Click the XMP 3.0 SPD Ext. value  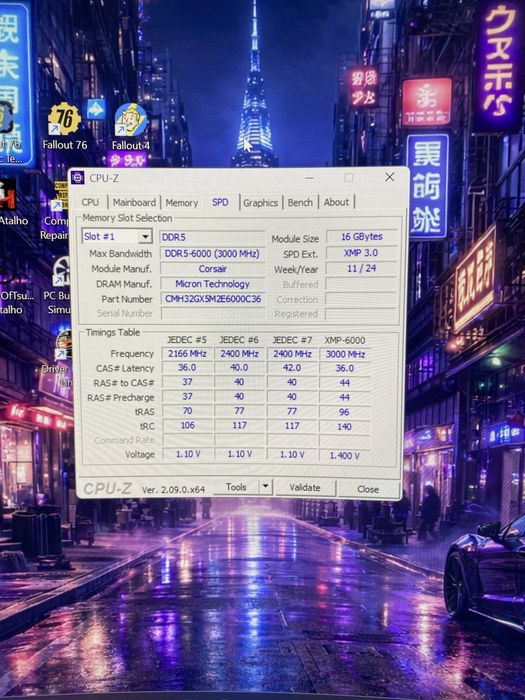pyautogui.click(x=361, y=253)
